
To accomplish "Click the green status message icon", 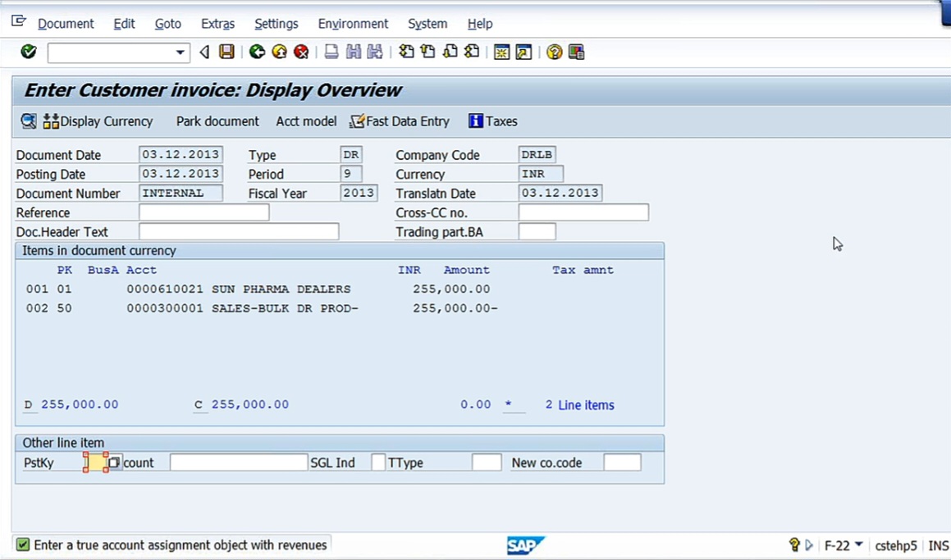I will coord(22,545).
